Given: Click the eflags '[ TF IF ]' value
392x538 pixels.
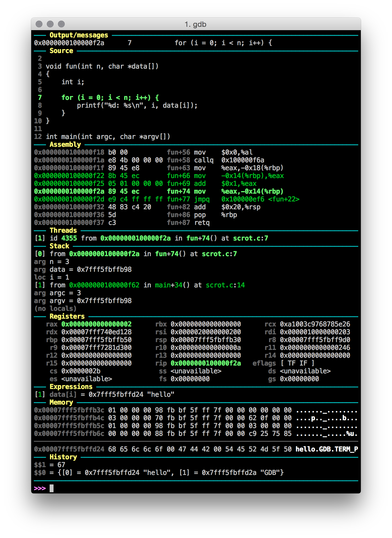Looking at the screenshot, I should (x=297, y=363).
